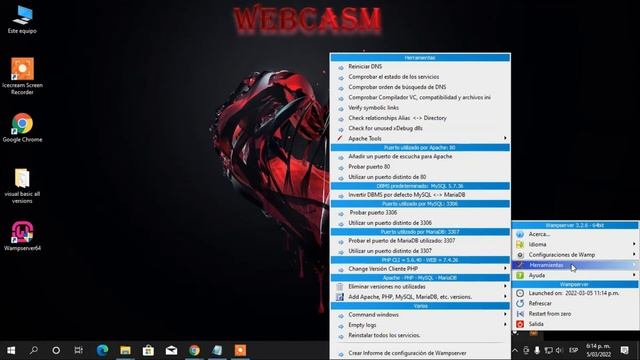The image size is (640, 360).
Task: Open Microsoft Store from taskbar
Action: [x=148, y=350]
